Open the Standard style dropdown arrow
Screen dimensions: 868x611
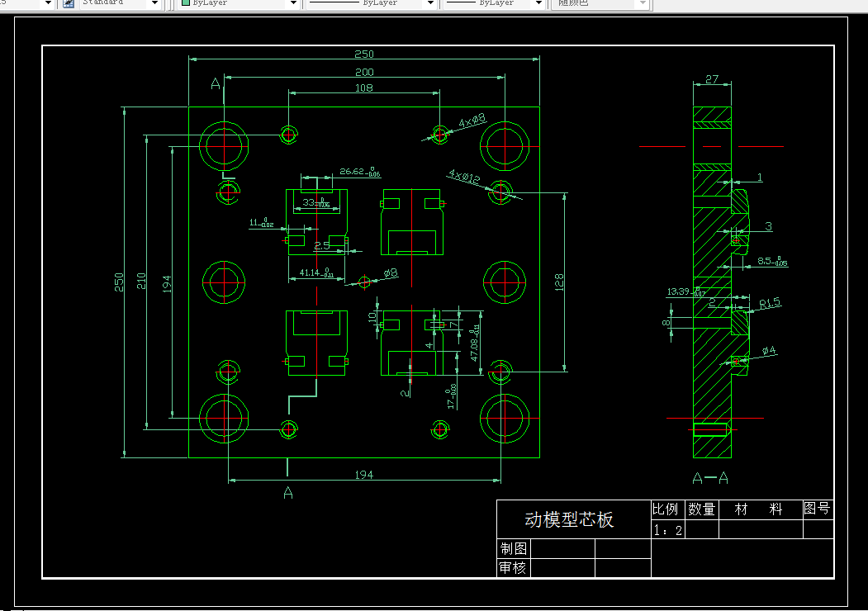[155, 3]
